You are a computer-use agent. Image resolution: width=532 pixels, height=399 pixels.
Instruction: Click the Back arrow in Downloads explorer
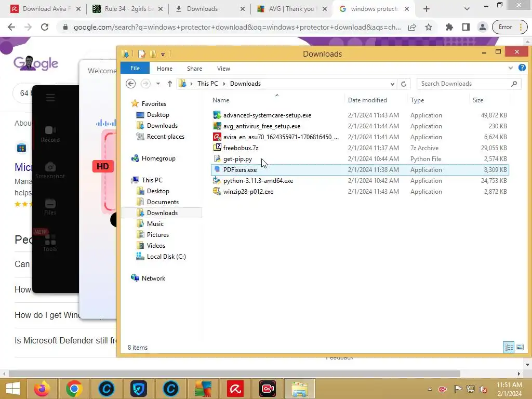[130, 84]
